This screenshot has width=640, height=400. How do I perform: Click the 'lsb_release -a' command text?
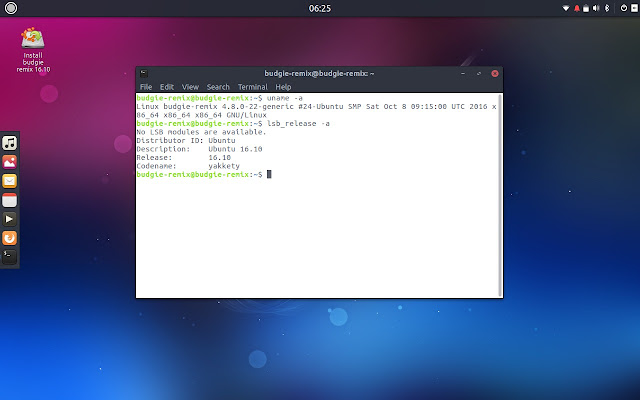(298, 123)
